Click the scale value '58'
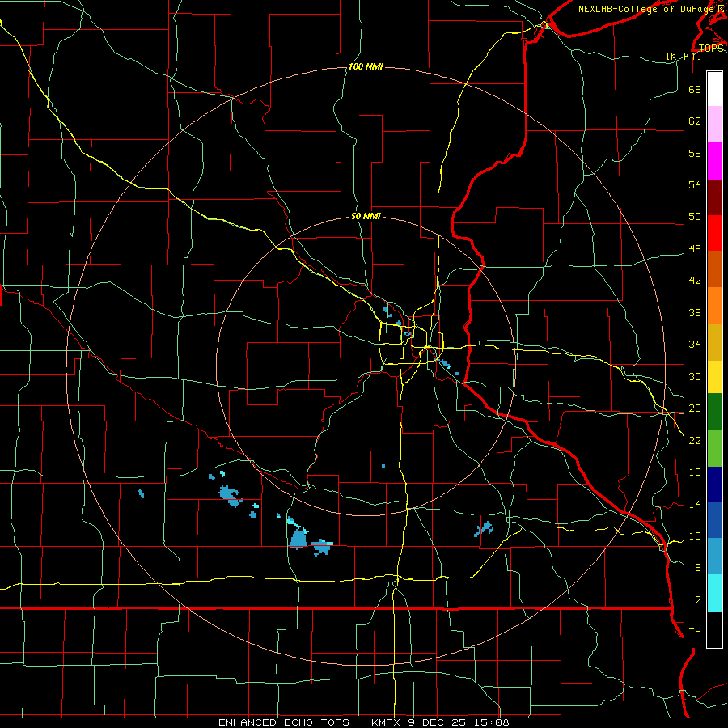728x728 pixels. (695, 153)
